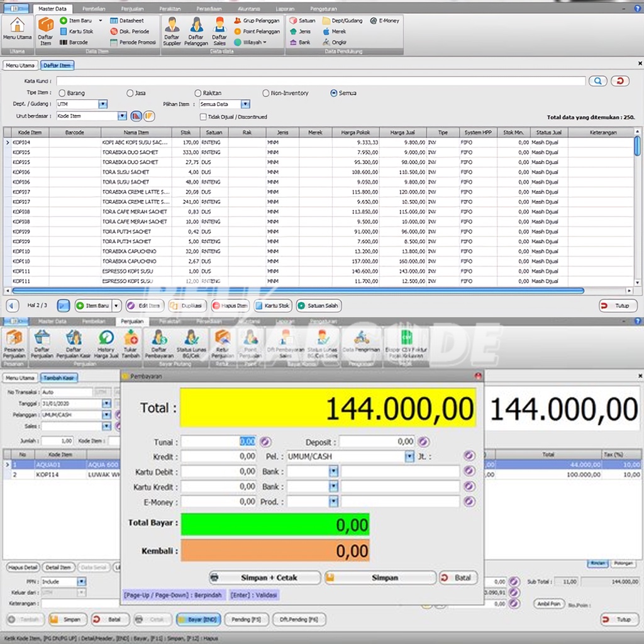
Task: Expand the Dept. / Gudang dropdown
Action: tap(103, 104)
